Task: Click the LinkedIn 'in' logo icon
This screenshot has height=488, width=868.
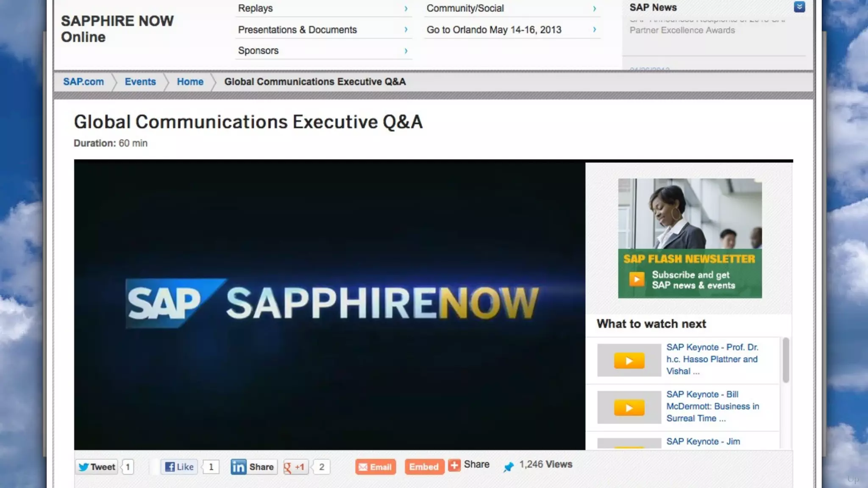Action: click(x=238, y=467)
